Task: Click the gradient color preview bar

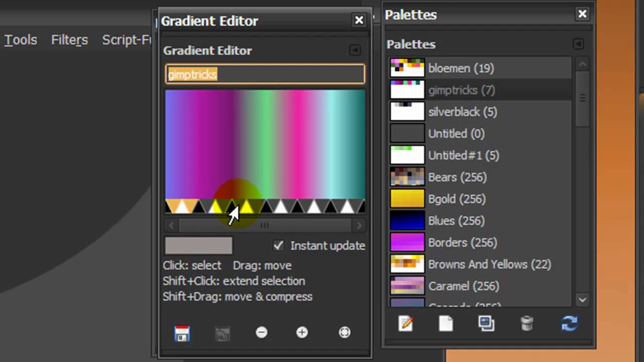Action: (265, 144)
